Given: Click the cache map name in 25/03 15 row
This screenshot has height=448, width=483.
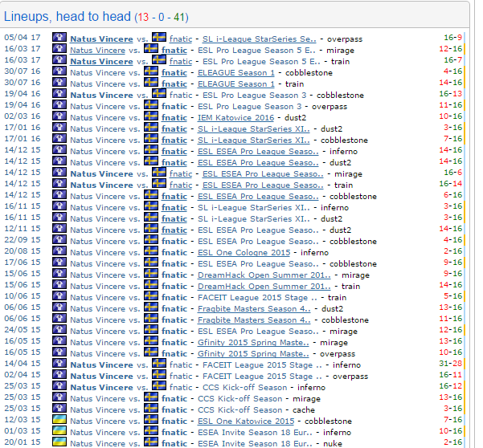Looking at the screenshot, I should click(x=304, y=409).
